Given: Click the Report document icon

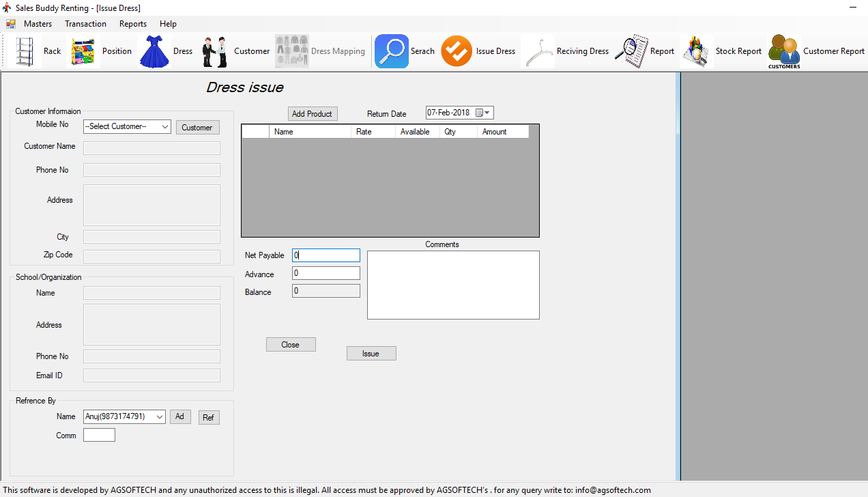Looking at the screenshot, I should coord(631,51).
